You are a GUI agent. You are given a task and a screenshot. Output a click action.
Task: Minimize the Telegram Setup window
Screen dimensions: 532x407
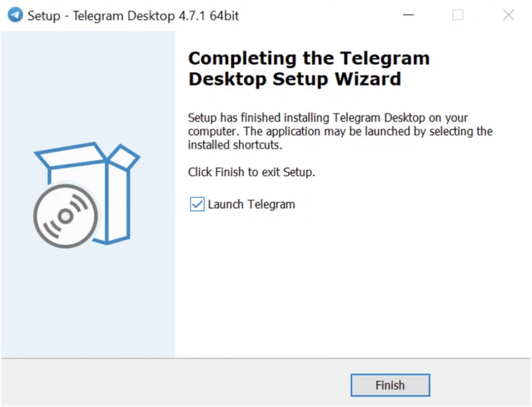408,15
